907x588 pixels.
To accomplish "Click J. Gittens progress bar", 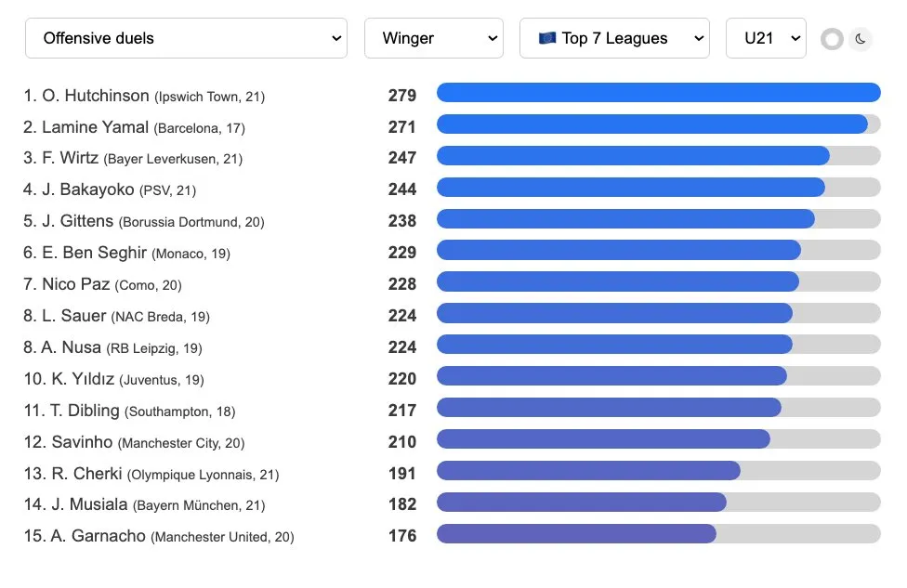I will [x=658, y=219].
